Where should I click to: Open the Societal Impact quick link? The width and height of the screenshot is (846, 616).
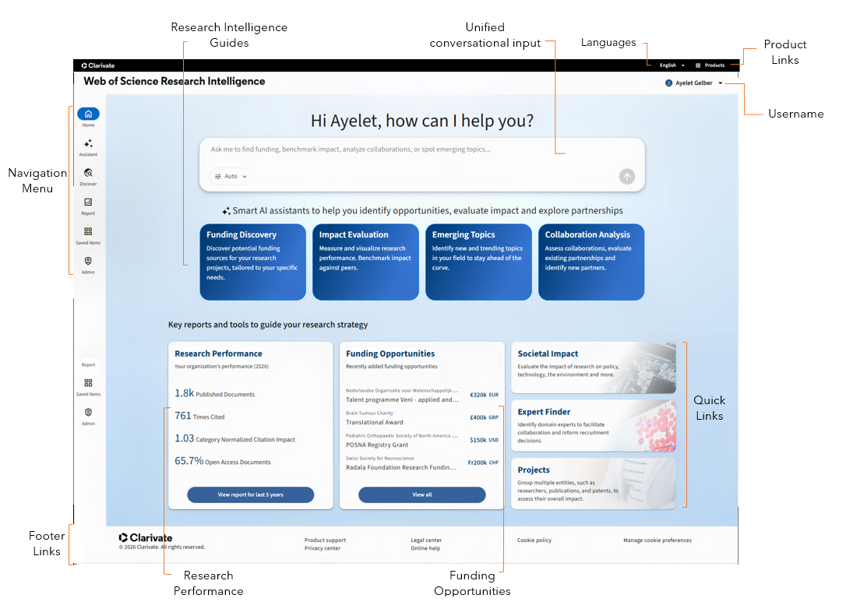pos(594,368)
